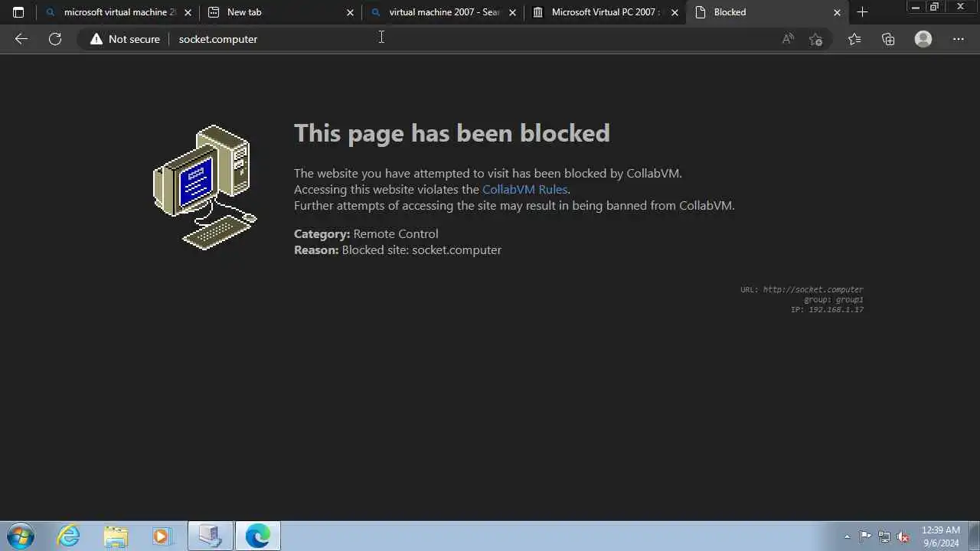This screenshot has height=551, width=980.
Task: Close the virtual machine 2007 search tab
Action: tap(512, 12)
